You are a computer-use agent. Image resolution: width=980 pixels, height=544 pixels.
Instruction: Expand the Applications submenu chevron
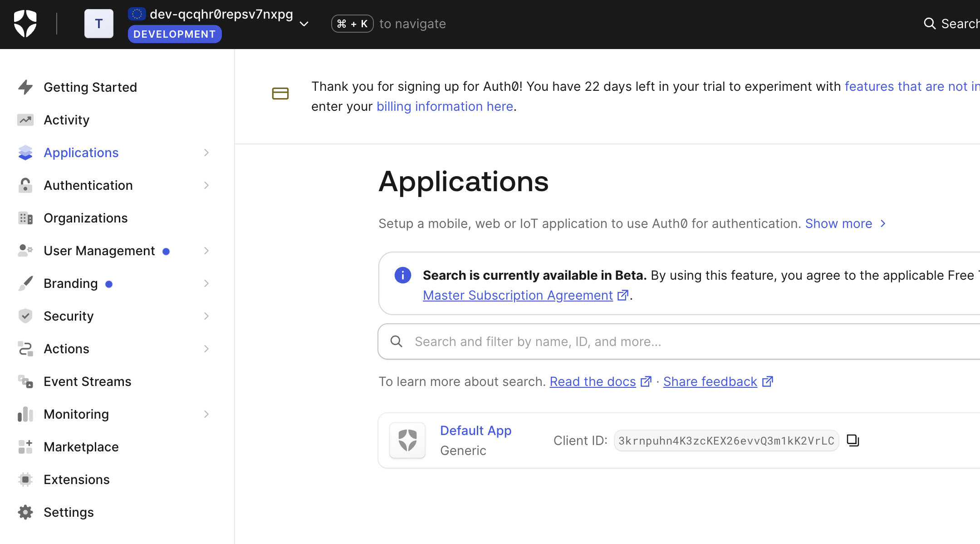pyautogui.click(x=206, y=153)
